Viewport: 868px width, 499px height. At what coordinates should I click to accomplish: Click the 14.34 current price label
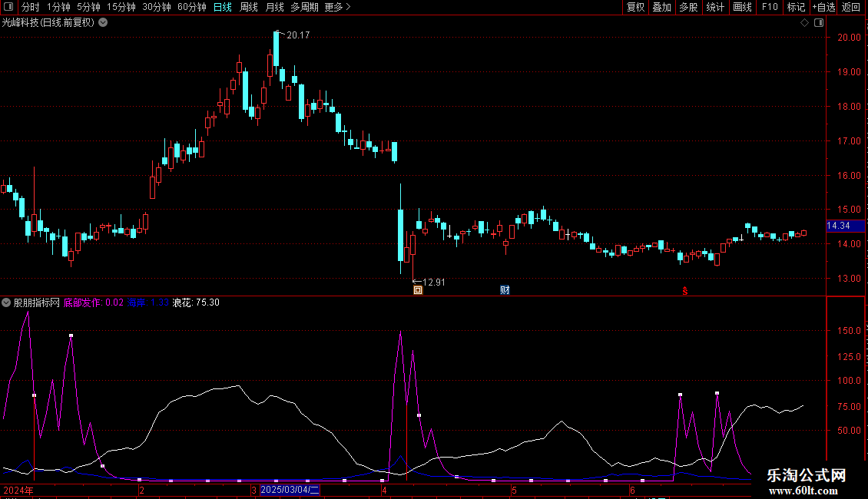(845, 226)
